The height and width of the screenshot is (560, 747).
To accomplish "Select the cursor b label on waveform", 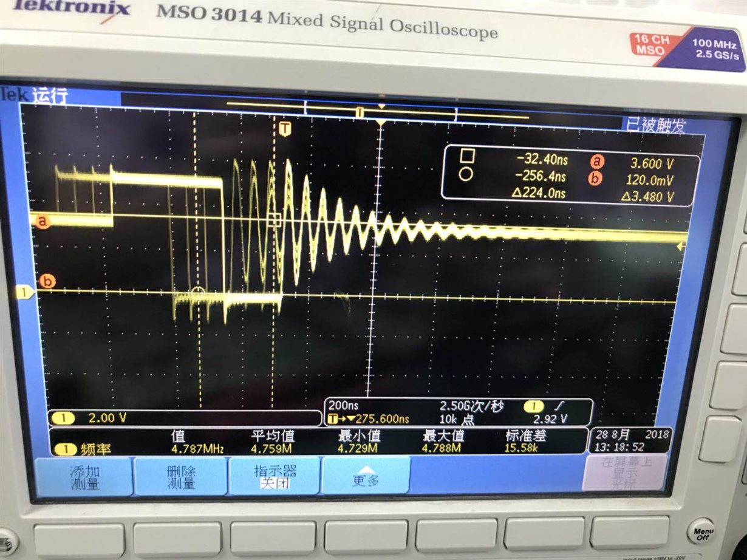I will (46, 281).
